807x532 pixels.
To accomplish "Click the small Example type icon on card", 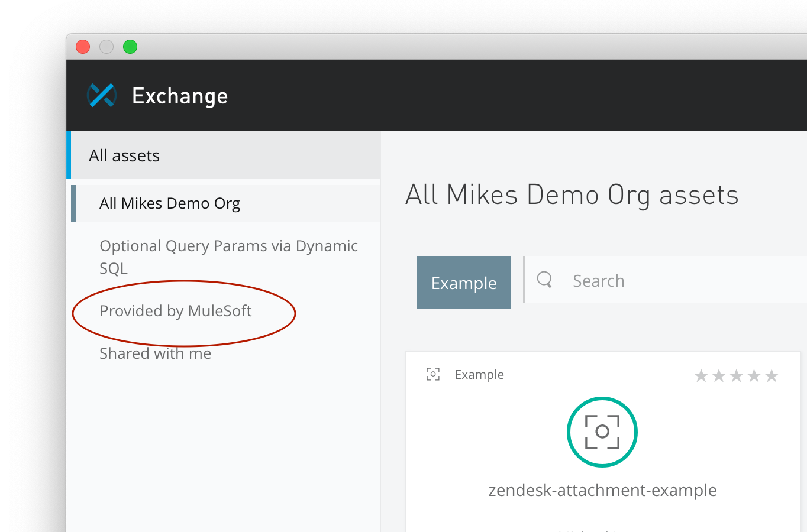I will coord(433,375).
